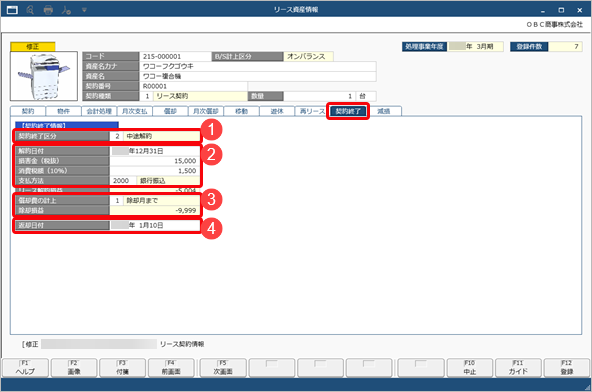The width and height of the screenshot is (592, 392).
Task: Switch to the 物件 tab
Action: (x=63, y=111)
